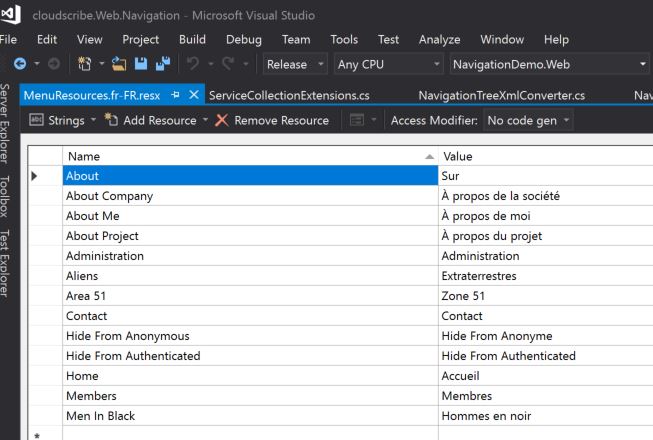Image resolution: width=653 pixels, height=440 pixels.
Task: Click the Add Resource icon
Action: [x=111, y=120]
